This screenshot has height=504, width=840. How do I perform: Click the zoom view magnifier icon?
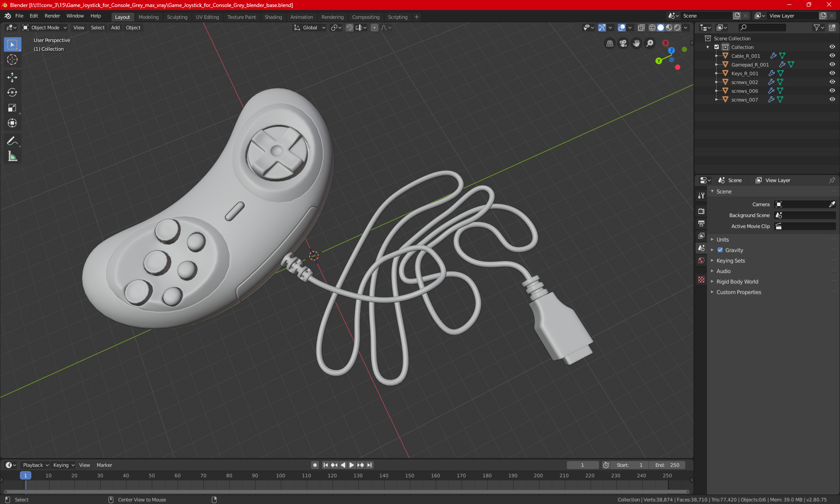(x=650, y=43)
